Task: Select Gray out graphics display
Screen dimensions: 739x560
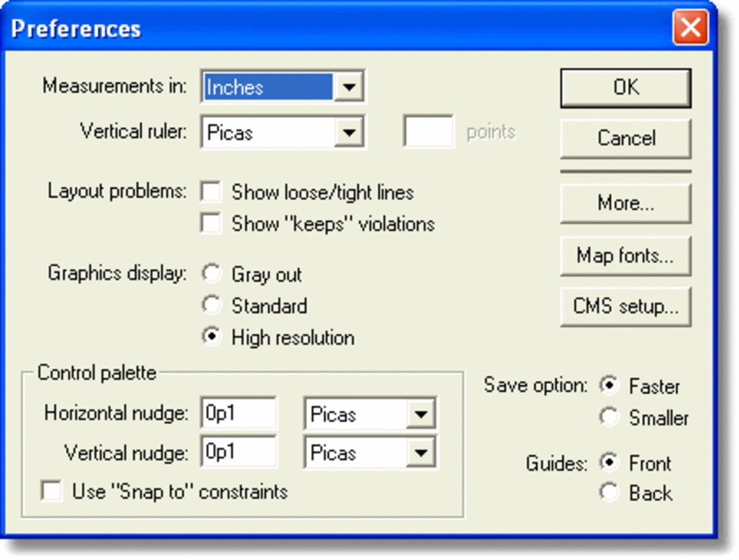Action: point(212,273)
